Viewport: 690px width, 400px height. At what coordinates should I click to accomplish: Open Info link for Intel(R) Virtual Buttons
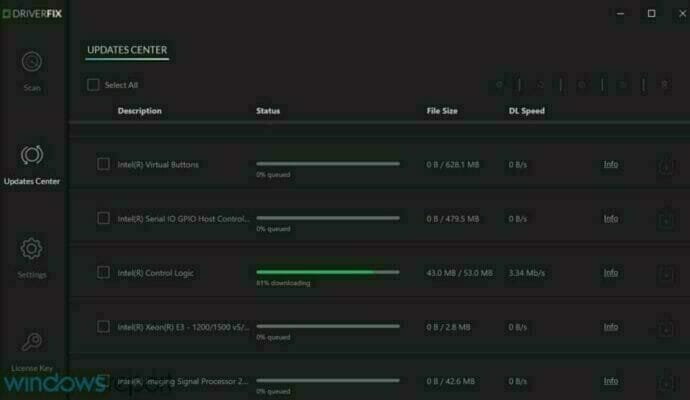(x=610, y=164)
